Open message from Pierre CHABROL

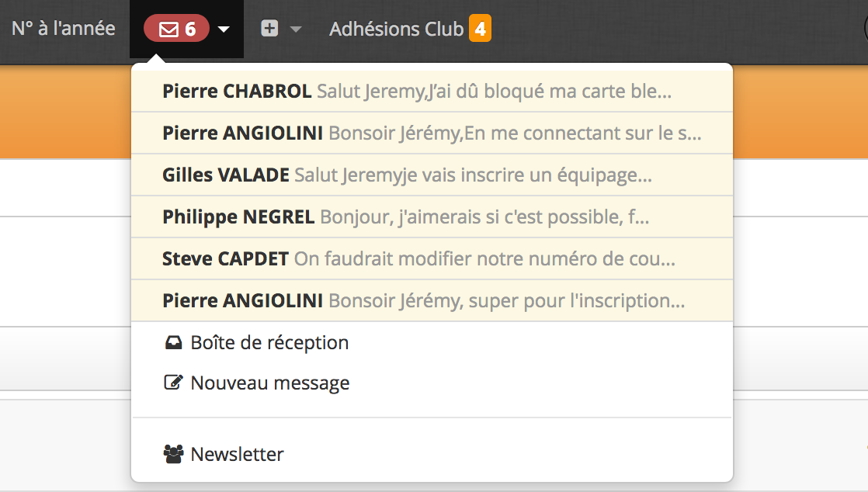coord(432,91)
